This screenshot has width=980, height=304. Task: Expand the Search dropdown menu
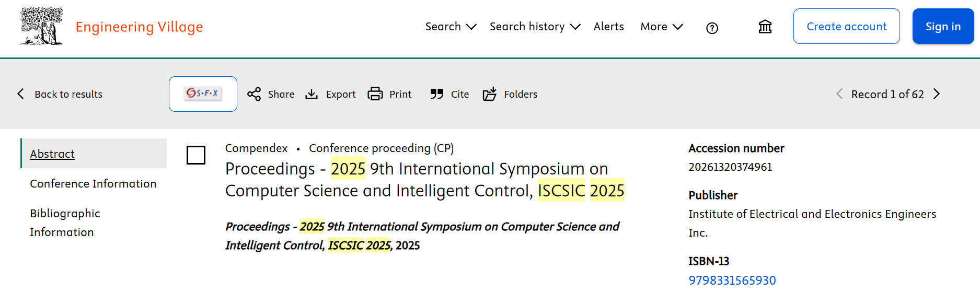[451, 27]
